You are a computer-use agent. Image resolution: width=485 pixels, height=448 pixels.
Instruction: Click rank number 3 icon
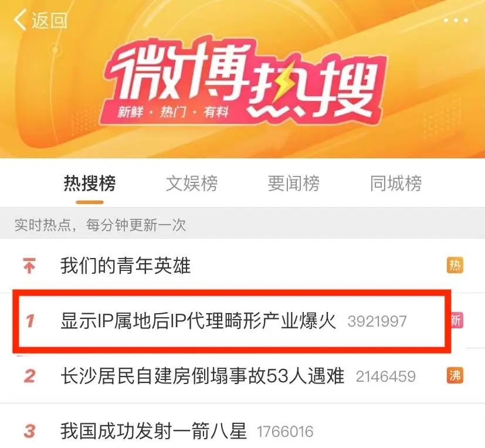30,431
